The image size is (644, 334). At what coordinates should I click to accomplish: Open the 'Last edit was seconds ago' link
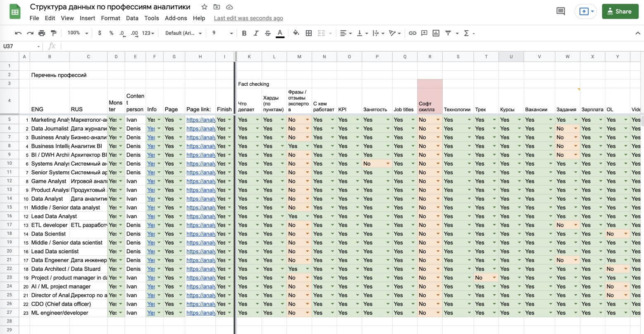(248, 18)
